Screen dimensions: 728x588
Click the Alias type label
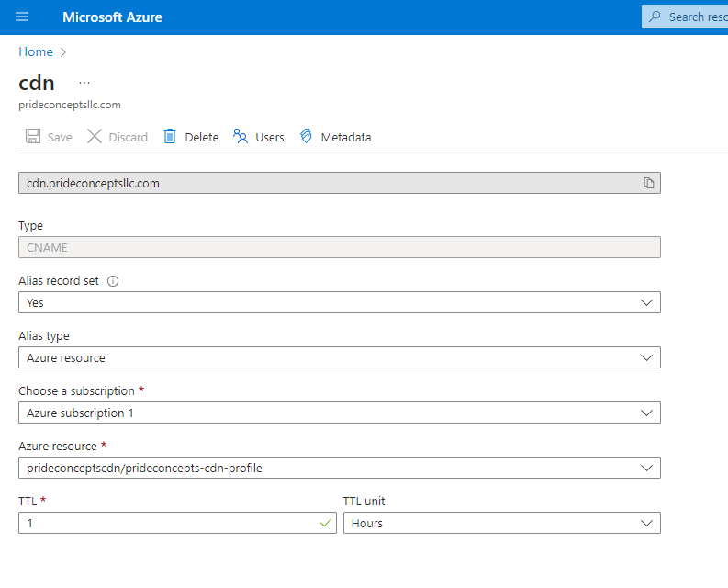coord(44,336)
